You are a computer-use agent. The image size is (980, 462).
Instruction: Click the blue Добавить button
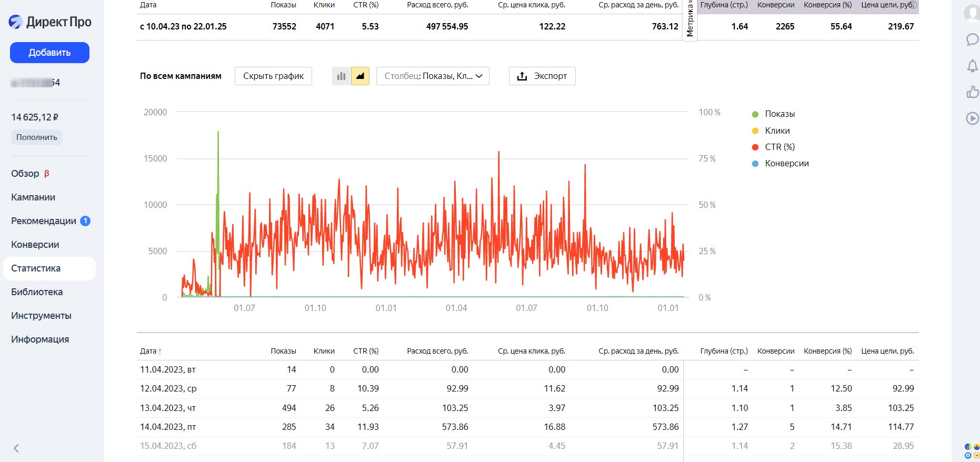49,53
